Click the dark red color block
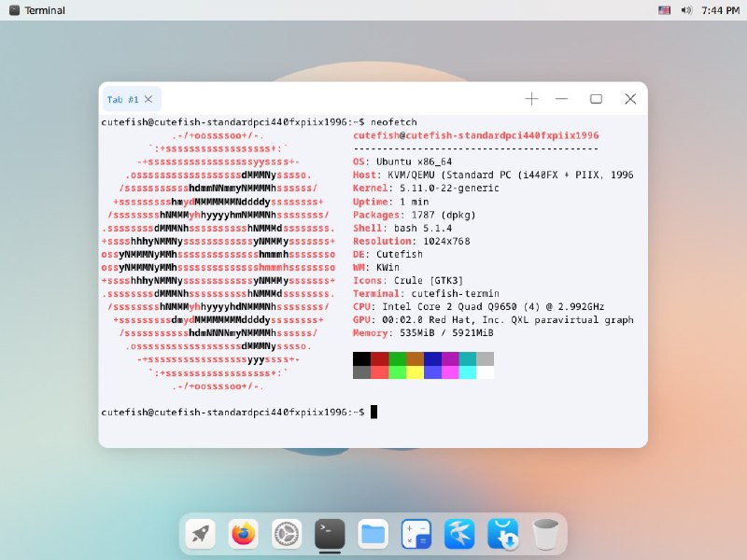The width and height of the screenshot is (747, 560). (x=379, y=358)
